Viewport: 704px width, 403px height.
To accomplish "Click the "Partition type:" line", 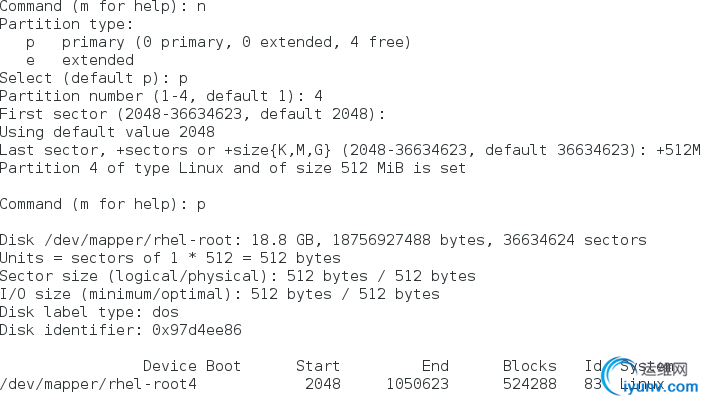I will pos(66,24).
